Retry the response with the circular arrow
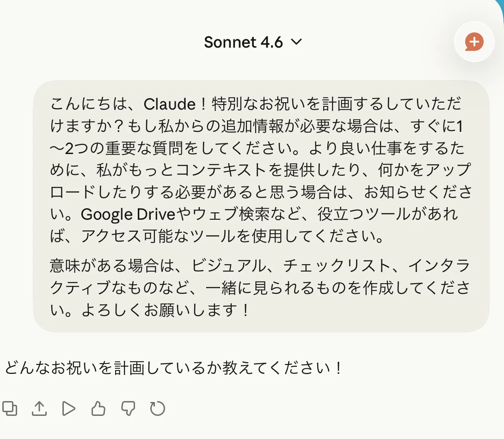504x439 pixels. (x=157, y=408)
